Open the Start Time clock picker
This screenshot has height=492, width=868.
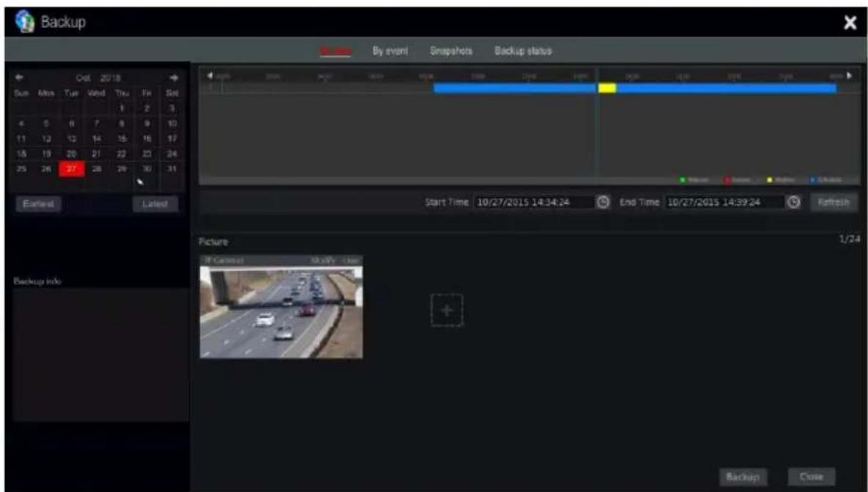click(603, 202)
